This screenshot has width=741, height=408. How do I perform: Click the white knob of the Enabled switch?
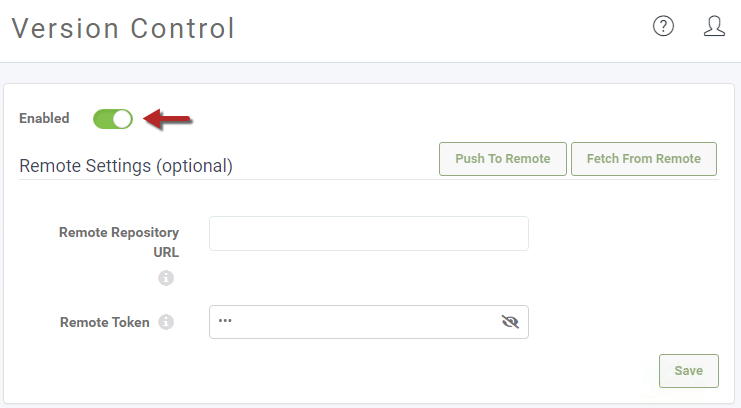click(122, 119)
